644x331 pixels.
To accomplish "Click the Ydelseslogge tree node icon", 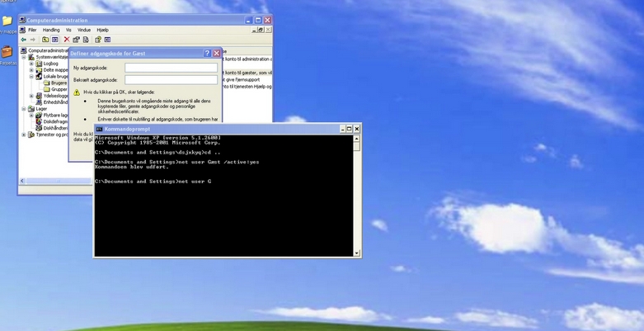I will pos(39,96).
